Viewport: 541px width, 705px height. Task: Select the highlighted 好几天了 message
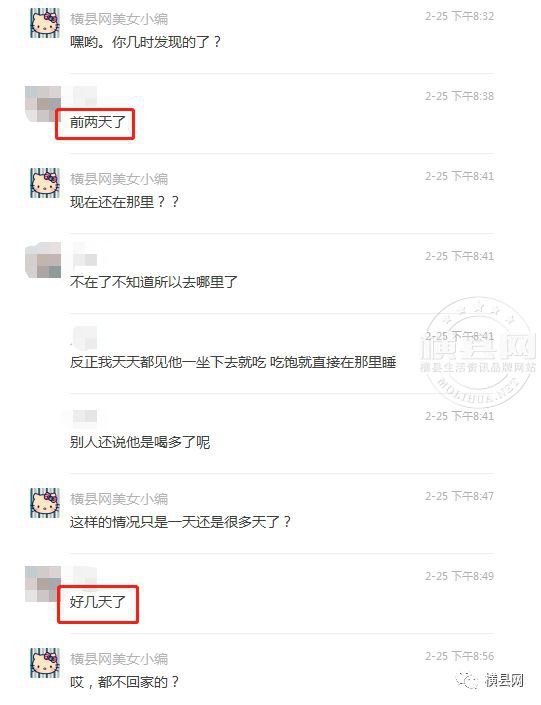[x=98, y=604]
